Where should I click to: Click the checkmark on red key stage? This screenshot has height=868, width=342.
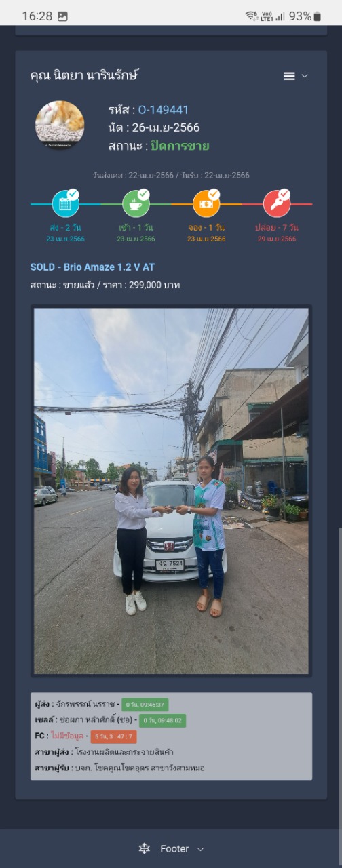285,195
